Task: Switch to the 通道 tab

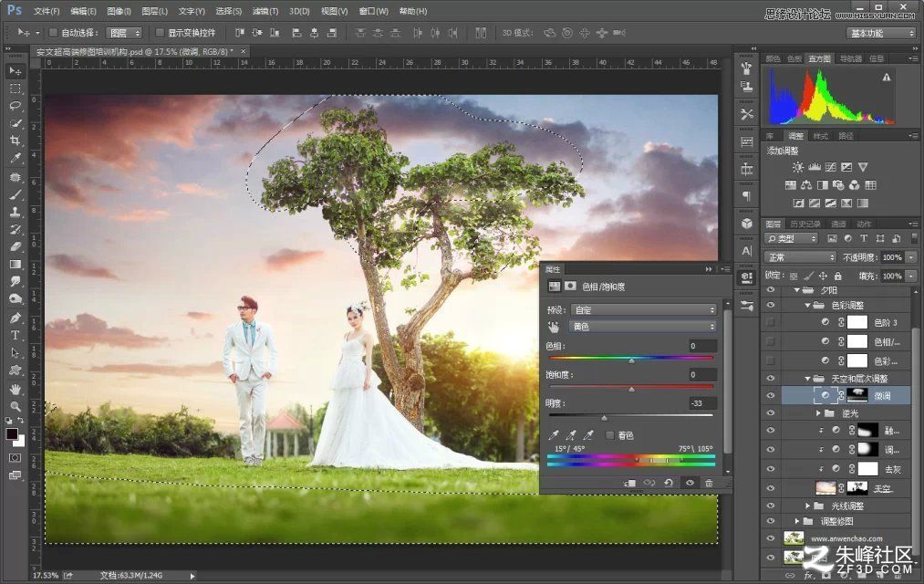Action: click(x=838, y=224)
